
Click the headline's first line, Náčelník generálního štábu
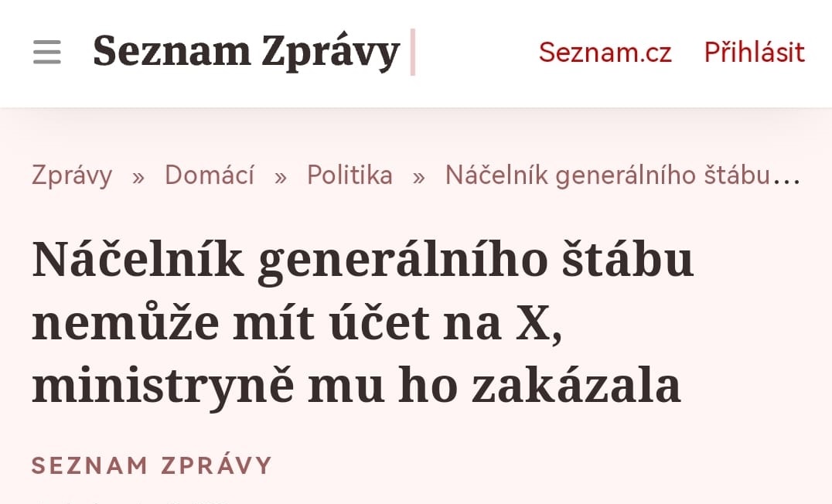[x=363, y=261]
